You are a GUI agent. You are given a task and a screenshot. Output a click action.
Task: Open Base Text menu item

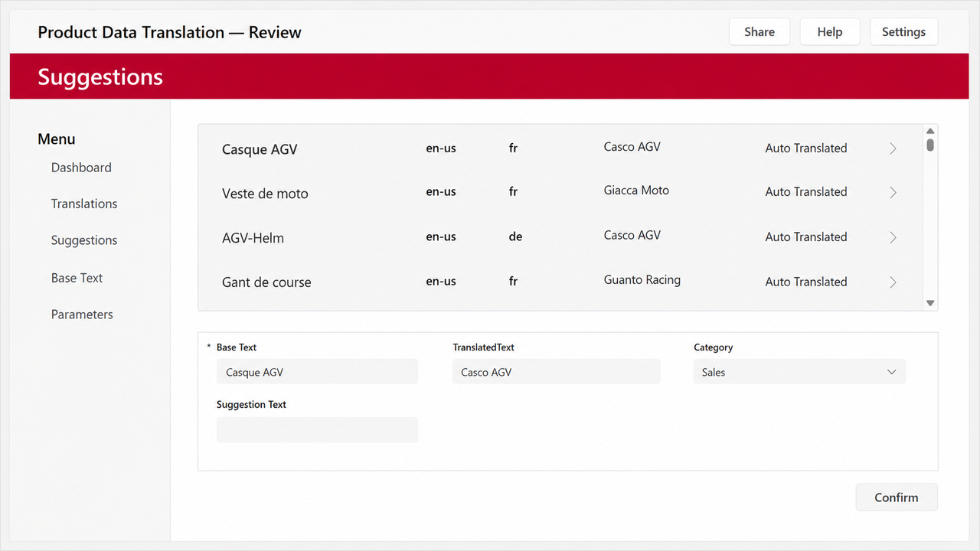77,278
